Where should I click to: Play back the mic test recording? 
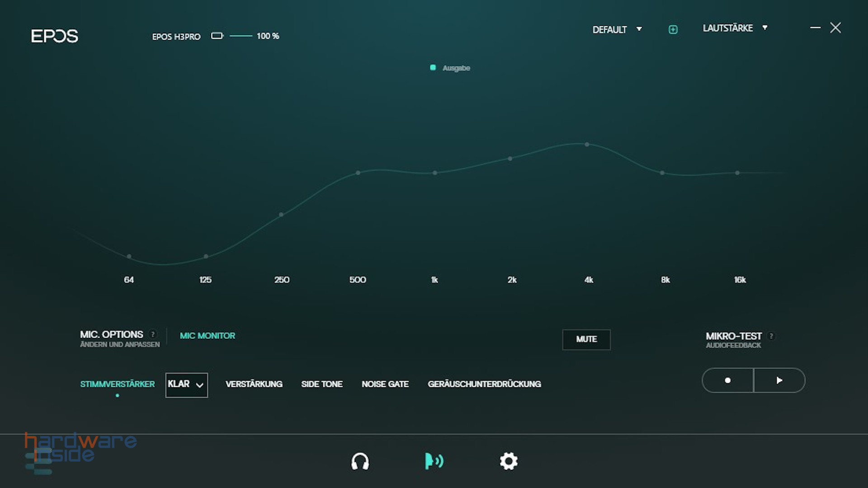tap(779, 380)
